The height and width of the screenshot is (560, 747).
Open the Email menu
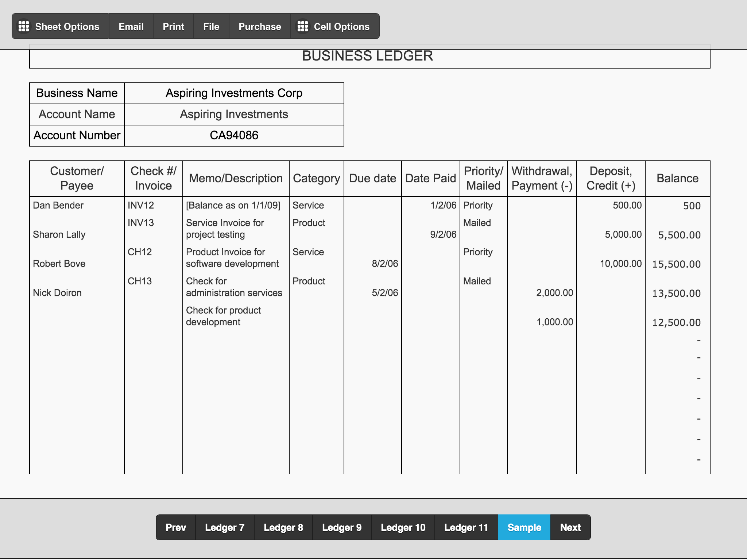coord(131,26)
